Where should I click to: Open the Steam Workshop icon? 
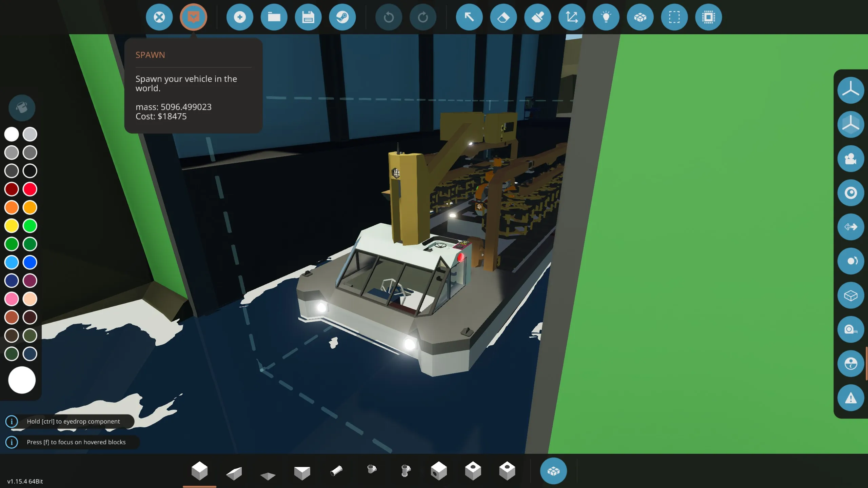[x=342, y=17]
